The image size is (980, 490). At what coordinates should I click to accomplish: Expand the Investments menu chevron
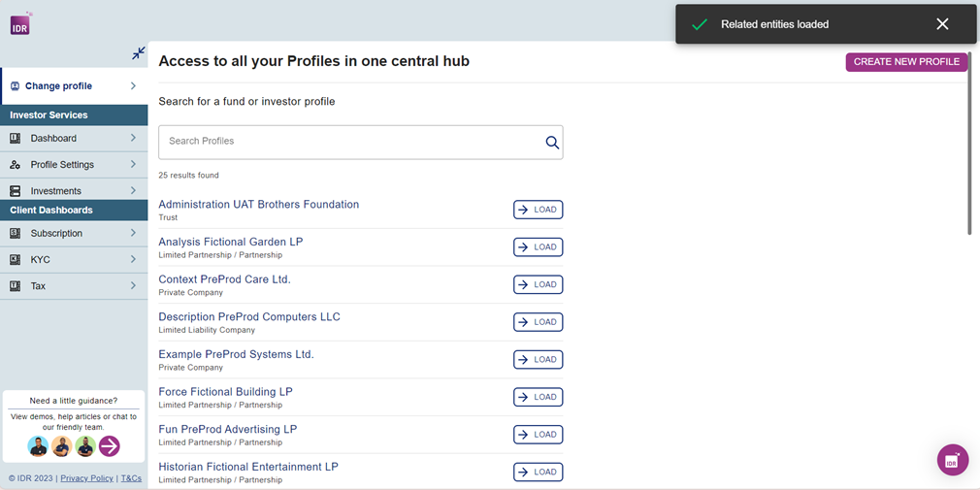coord(133,191)
